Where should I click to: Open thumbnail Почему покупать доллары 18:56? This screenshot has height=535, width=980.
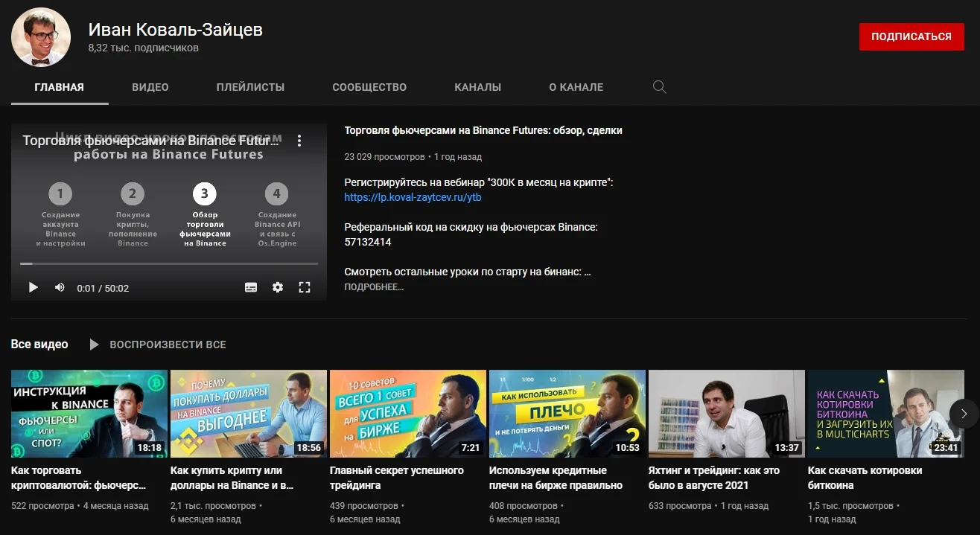pyautogui.click(x=249, y=414)
